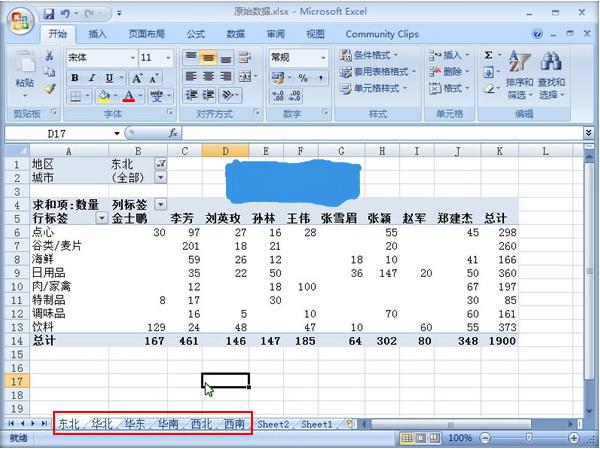Apply red font color
Image resolution: width=600 pixels, height=449 pixels.
pyautogui.click(x=129, y=96)
